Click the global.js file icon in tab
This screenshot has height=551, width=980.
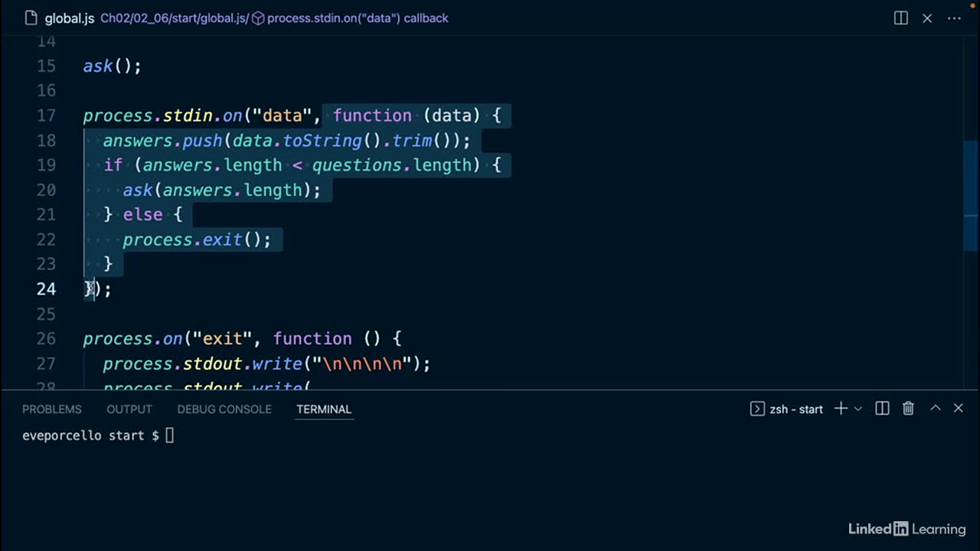pyautogui.click(x=30, y=18)
